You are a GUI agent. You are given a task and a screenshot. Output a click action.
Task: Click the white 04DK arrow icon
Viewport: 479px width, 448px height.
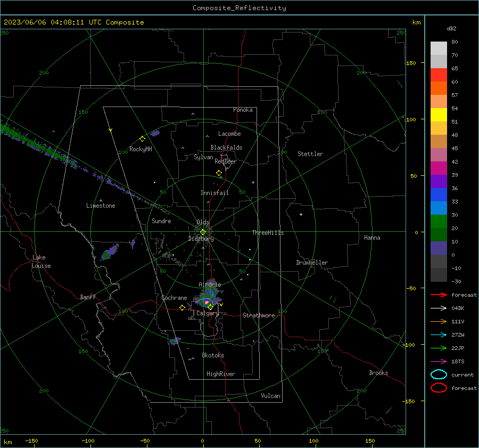[439, 308]
